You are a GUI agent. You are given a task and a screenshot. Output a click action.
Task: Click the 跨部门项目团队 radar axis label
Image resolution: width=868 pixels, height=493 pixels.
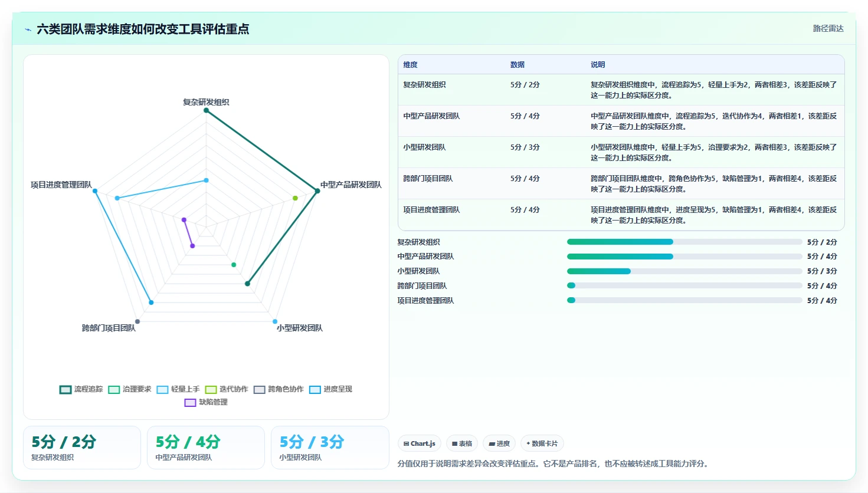(109, 328)
